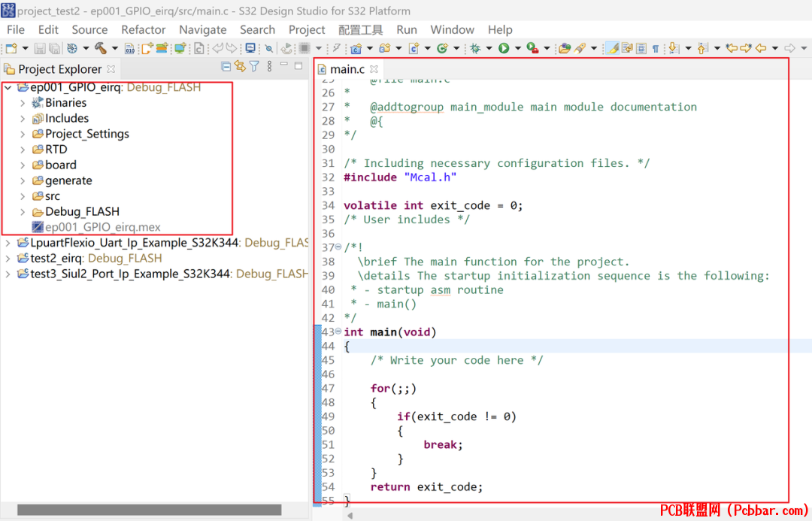The width and height of the screenshot is (812, 521).
Task: Select the ep001_GPIO_eirq.mex file
Action: tap(102, 227)
